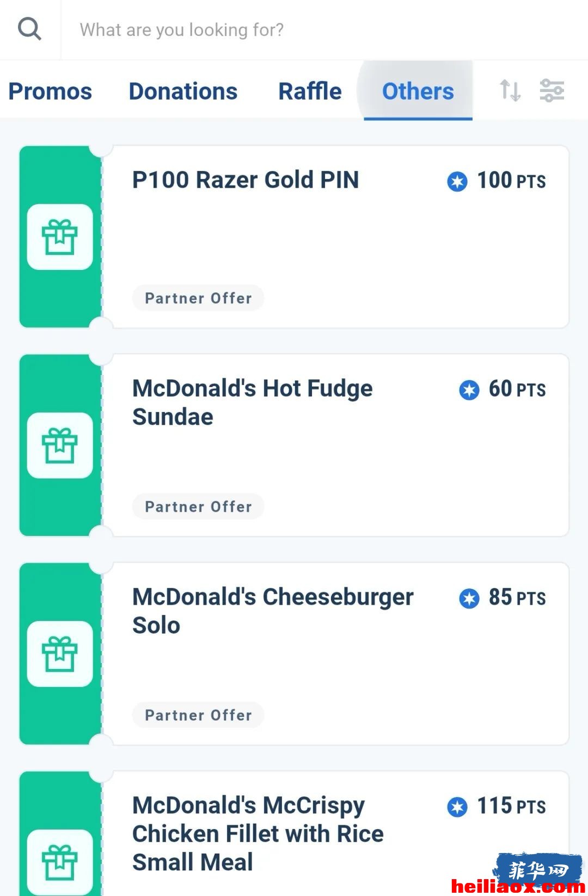The width and height of the screenshot is (588, 896).
Task: Tap the gift icon on McCrispy Chicken card
Action: 60,862
